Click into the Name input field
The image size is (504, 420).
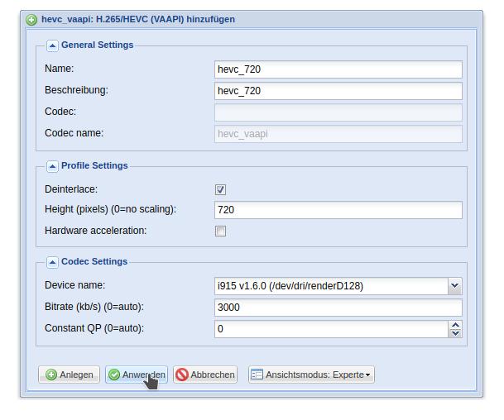tap(338, 69)
